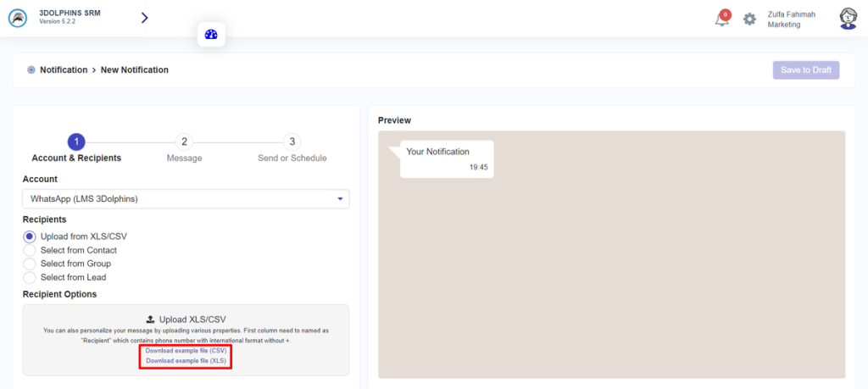Open the notifications bell icon
This screenshot has height=389, width=868.
pyautogui.click(x=721, y=19)
